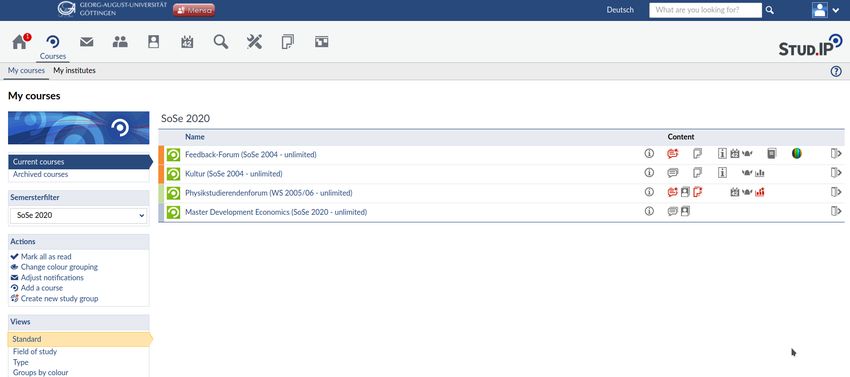850x377 pixels.
Task: Open Kultur vote bar chart icon
Action: click(759, 173)
